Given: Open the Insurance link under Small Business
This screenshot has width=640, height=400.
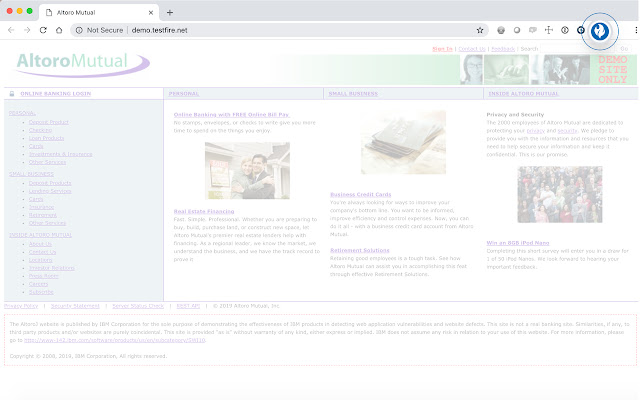Looking at the screenshot, I should click(x=41, y=207).
